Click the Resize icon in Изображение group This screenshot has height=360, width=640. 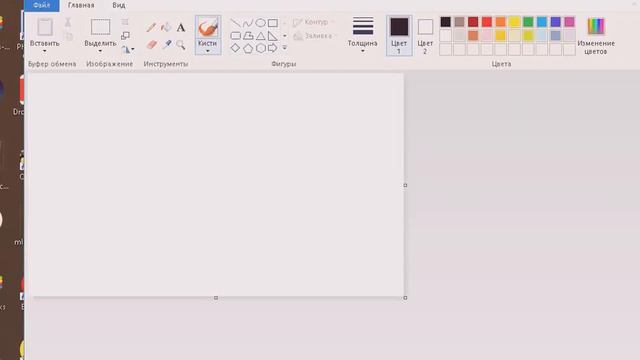125,36
